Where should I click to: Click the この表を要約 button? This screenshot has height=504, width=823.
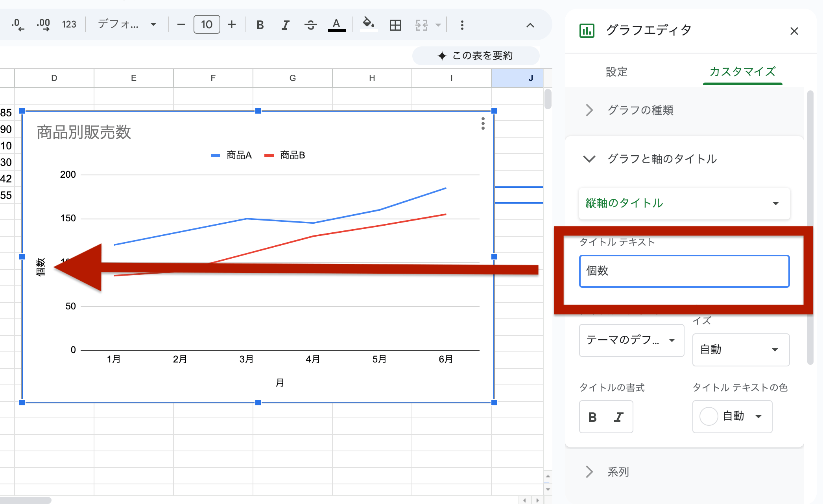[475, 55]
